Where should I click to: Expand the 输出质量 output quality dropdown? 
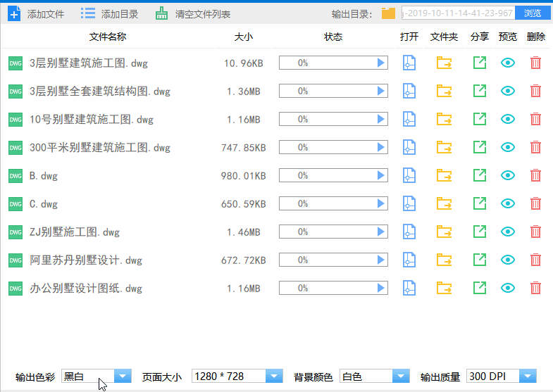pos(528,376)
